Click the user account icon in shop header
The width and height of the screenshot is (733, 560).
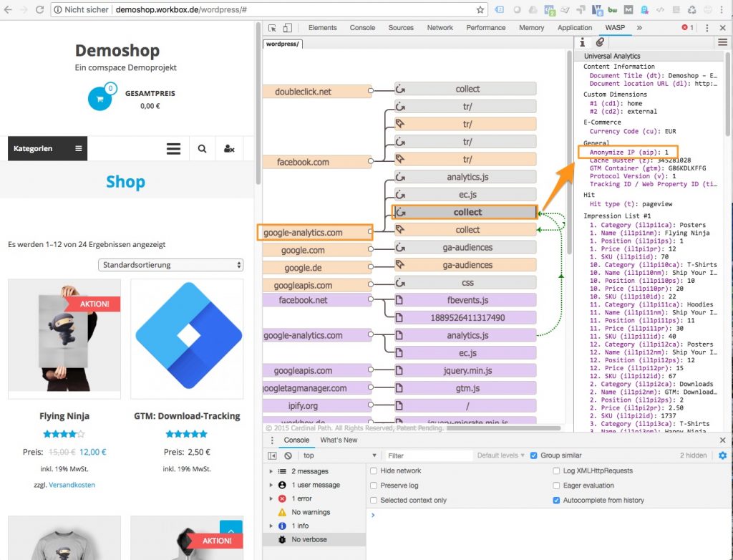[x=229, y=148]
